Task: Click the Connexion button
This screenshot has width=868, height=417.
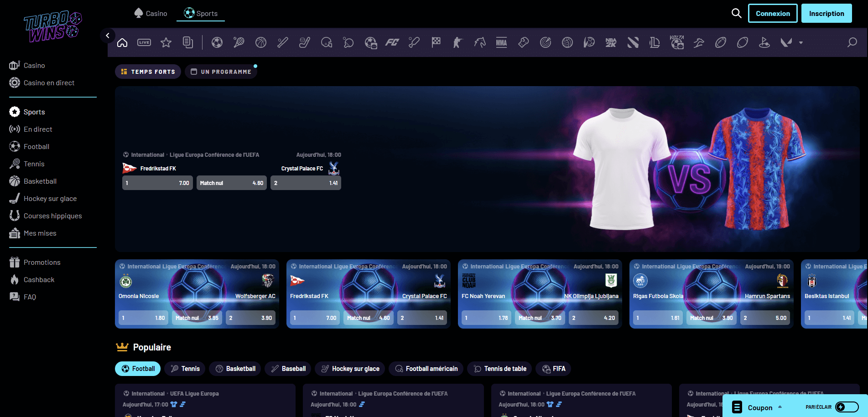Action: 773,13
